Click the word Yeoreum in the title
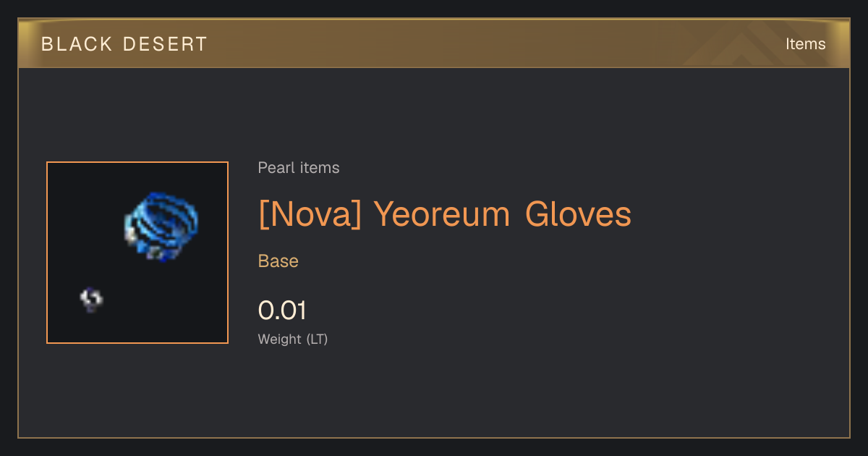The image size is (868, 456). 443,214
